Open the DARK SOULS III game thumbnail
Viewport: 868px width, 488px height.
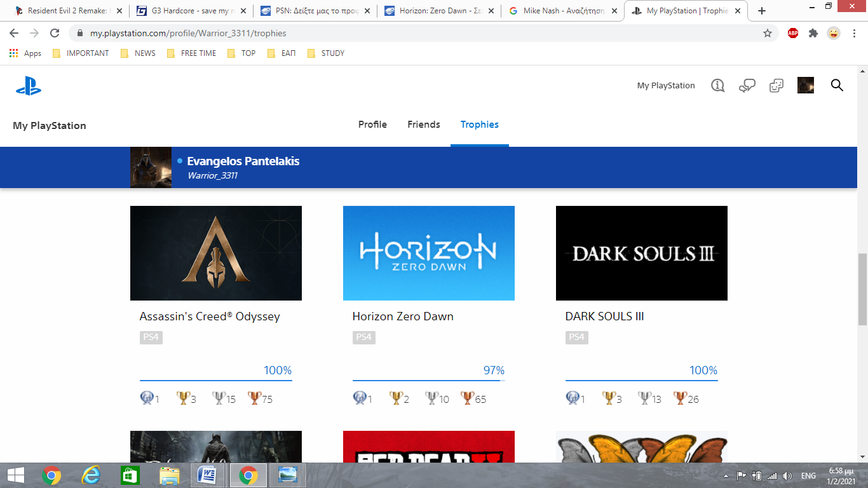point(642,253)
